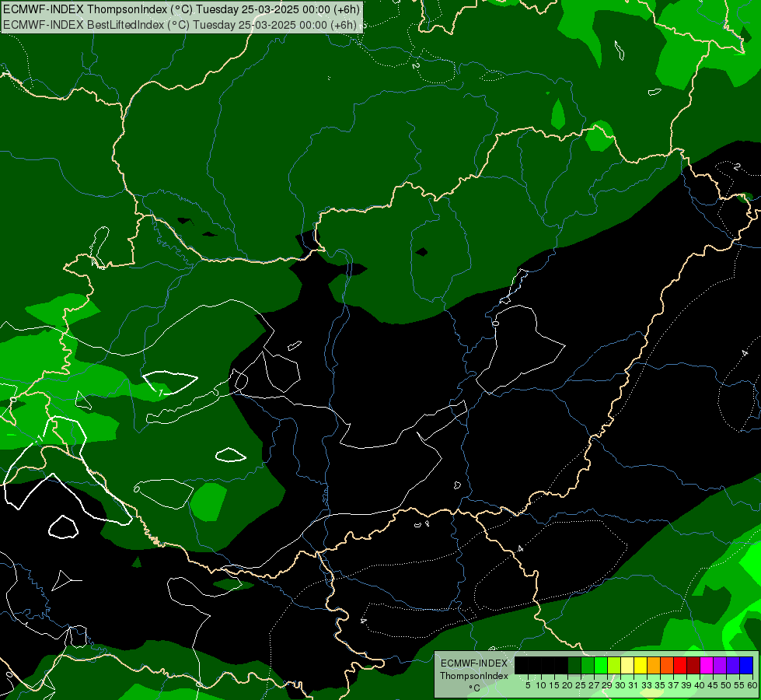Image resolution: width=761 pixels, height=700 pixels.
Task: Click legend tick value "5"
Action: (528, 685)
